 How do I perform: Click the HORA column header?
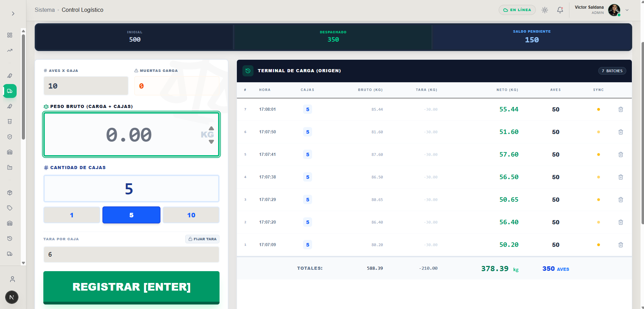click(265, 90)
